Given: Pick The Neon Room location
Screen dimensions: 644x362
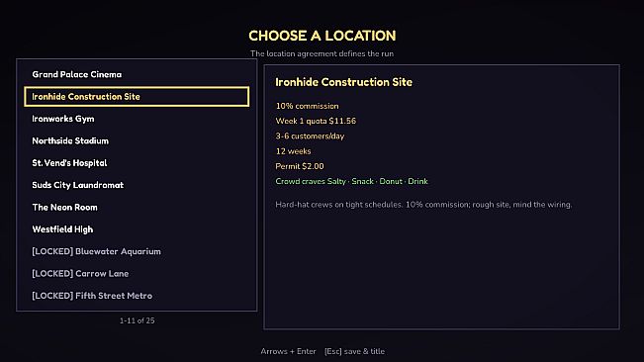Looking at the screenshot, I should (137, 208).
